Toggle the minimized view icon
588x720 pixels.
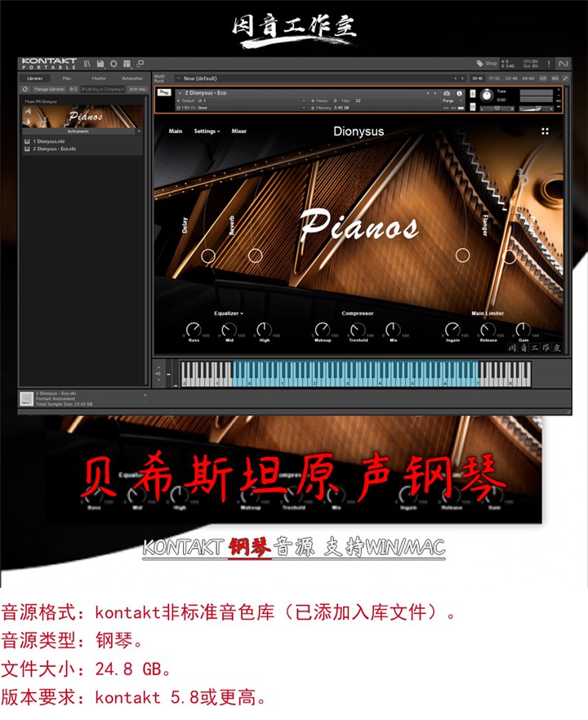(x=140, y=64)
